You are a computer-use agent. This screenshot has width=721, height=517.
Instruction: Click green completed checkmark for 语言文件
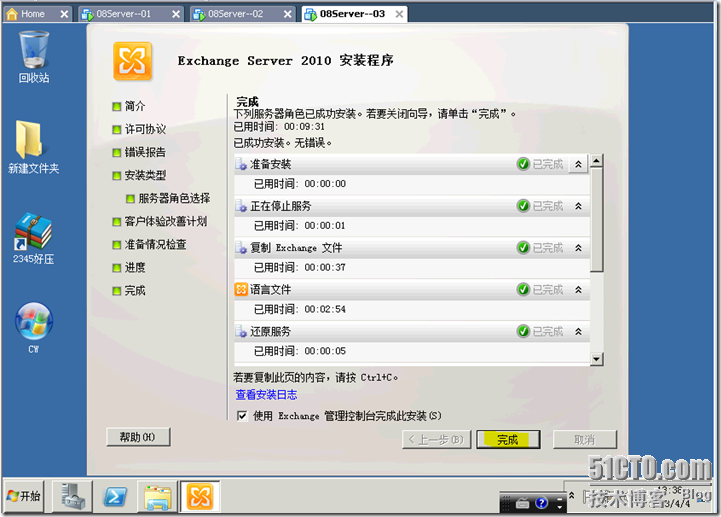coord(523,289)
